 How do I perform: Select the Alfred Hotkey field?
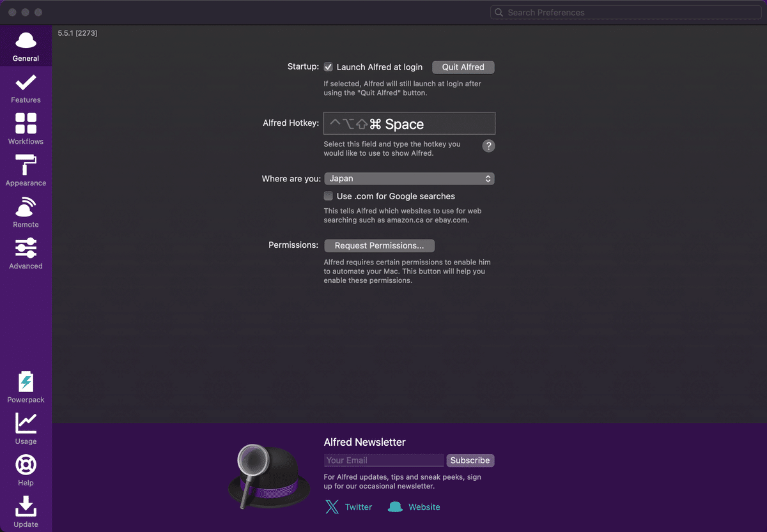[409, 123]
